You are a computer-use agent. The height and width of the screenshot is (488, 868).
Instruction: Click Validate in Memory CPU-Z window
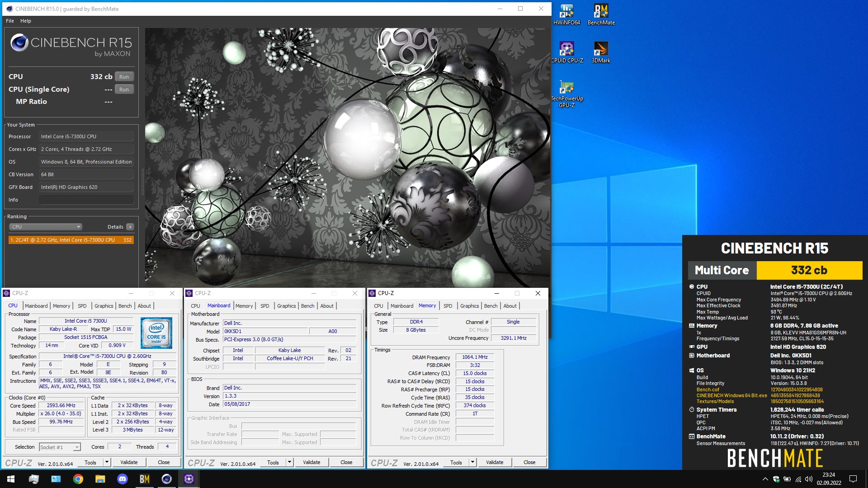tap(495, 462)
